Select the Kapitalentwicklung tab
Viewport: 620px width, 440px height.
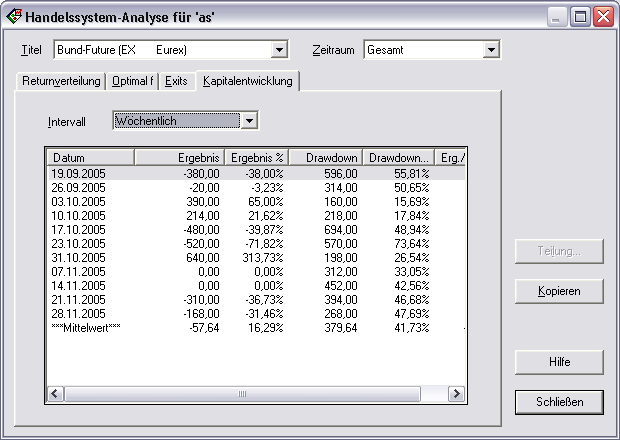[248, 81]
